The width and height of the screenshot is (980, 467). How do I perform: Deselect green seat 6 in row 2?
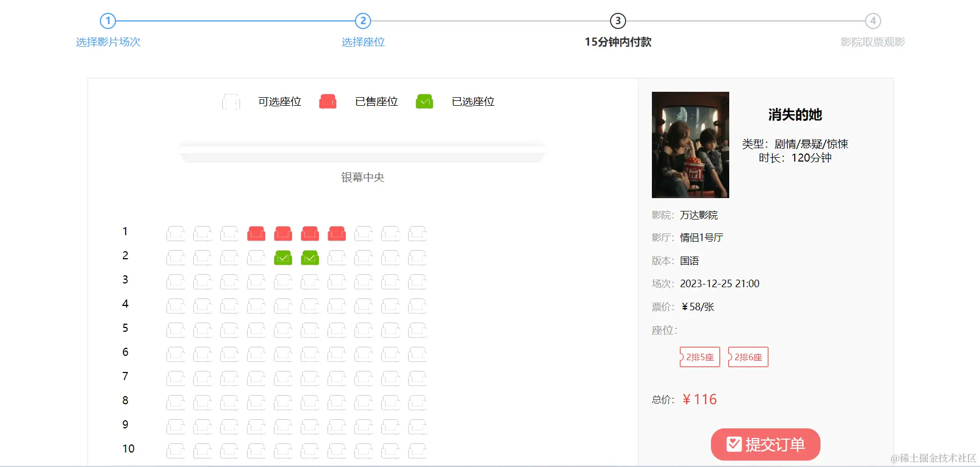point(310,258)
